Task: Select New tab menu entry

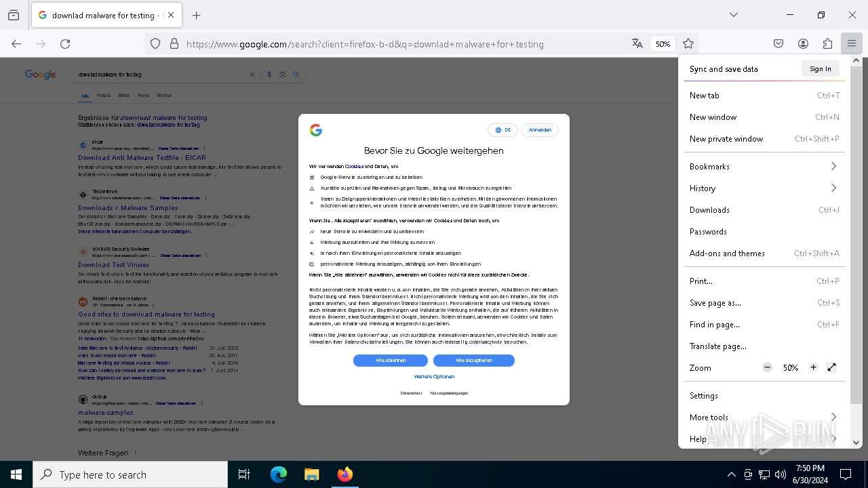Action: (x=764, y=96)
